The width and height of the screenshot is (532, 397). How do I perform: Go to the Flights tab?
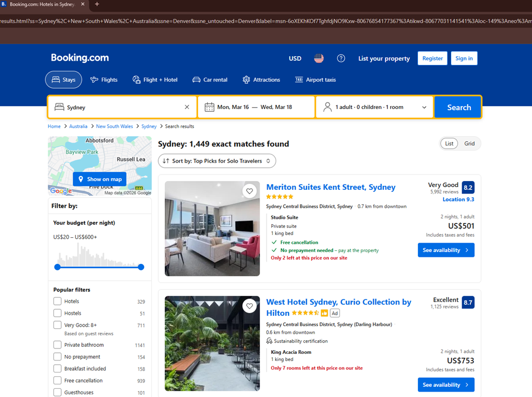point(104,80)
